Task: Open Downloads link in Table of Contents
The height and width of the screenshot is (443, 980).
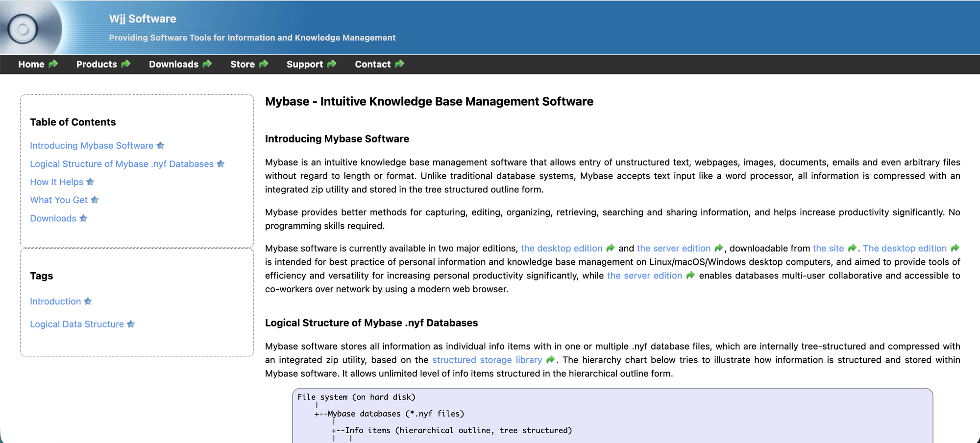Action: (x=53, y=218)
